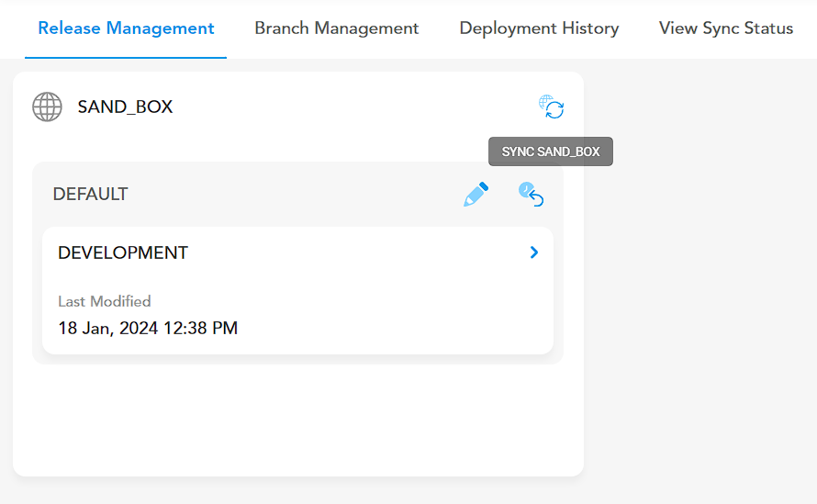Click the Last Modified label

(105, 301)
